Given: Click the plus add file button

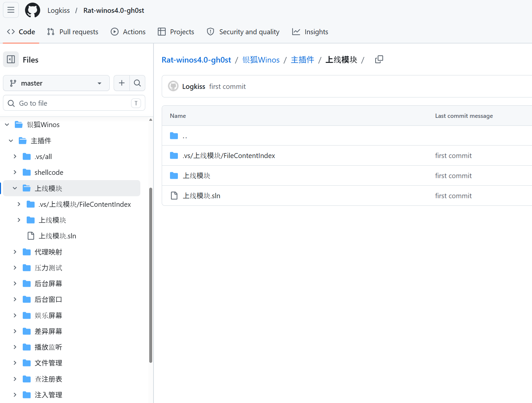Looking at the screenshot, I should 122,83.
